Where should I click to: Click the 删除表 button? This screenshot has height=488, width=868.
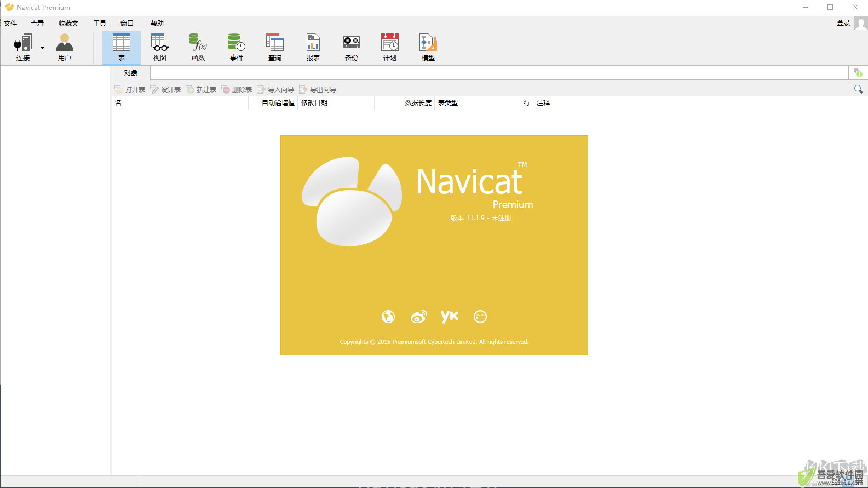(x=237, y=89)
